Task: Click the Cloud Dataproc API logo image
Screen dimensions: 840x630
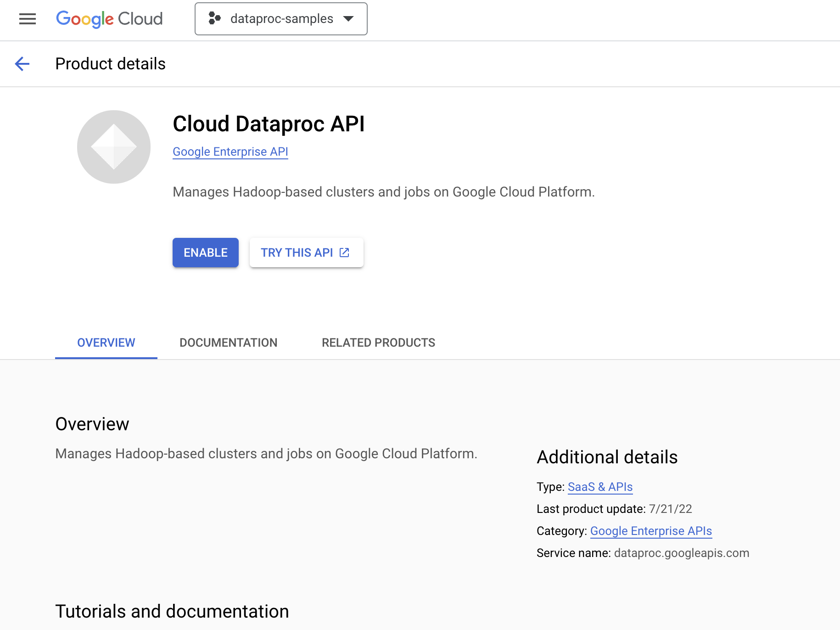Action: click(x=114, y=147)
